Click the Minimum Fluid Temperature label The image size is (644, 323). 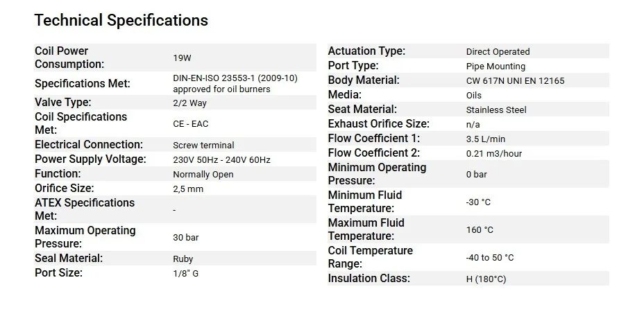(365, 202)
